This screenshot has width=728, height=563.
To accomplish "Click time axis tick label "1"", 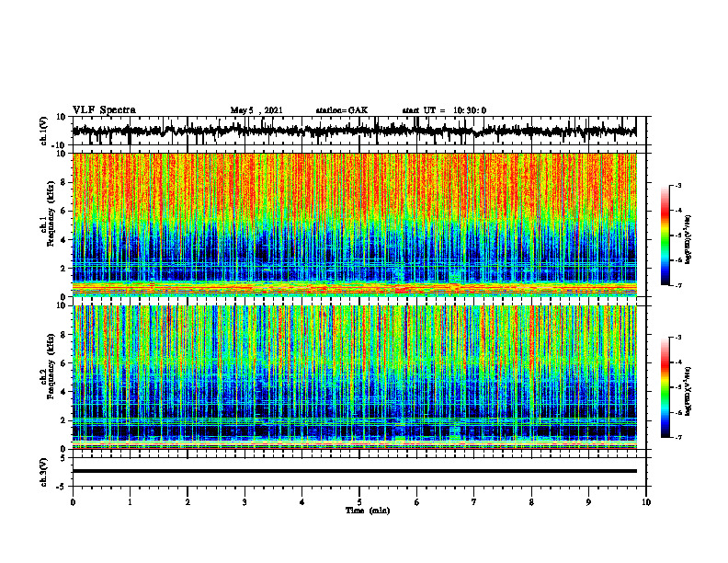I will click(130, 502).
